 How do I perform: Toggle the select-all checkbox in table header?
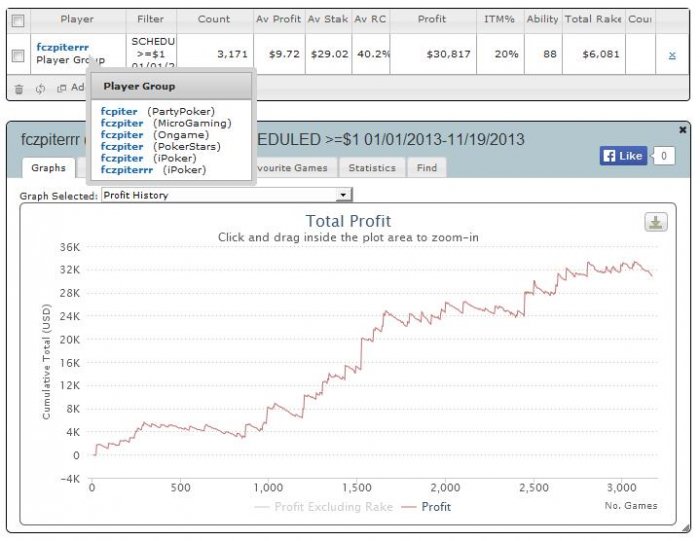18,21
